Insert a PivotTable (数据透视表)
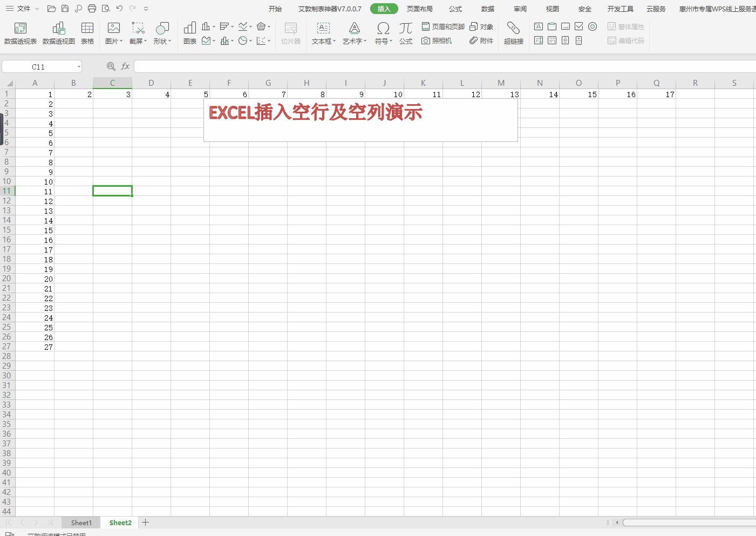Image resolution: width=756 pixels, height=536 pixels. pos(21,33)
